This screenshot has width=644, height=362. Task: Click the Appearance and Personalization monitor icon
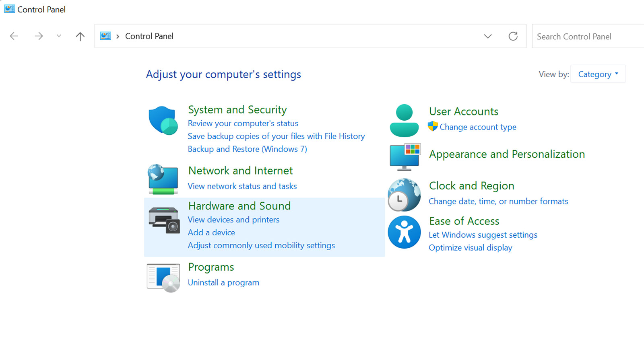[405, 157]
